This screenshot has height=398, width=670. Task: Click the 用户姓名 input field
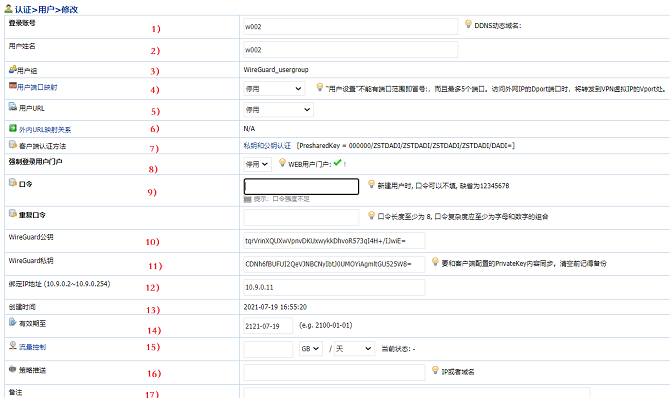(x=351, y=50)
